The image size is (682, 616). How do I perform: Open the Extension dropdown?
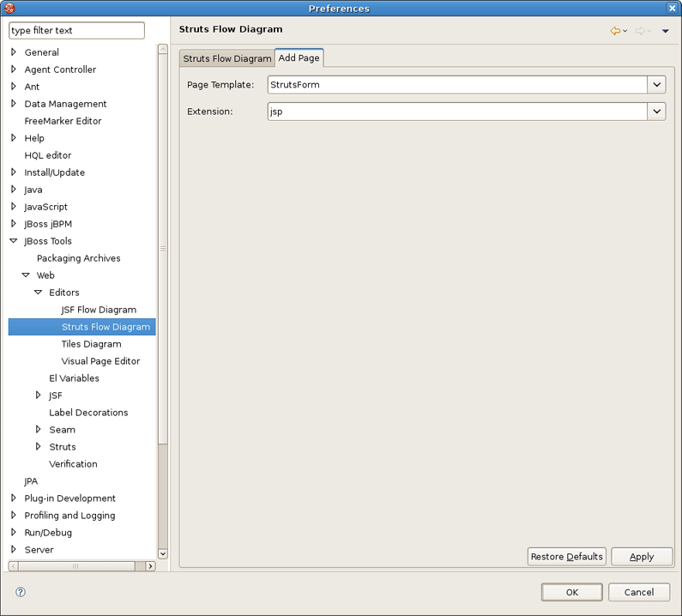[657, 112]
